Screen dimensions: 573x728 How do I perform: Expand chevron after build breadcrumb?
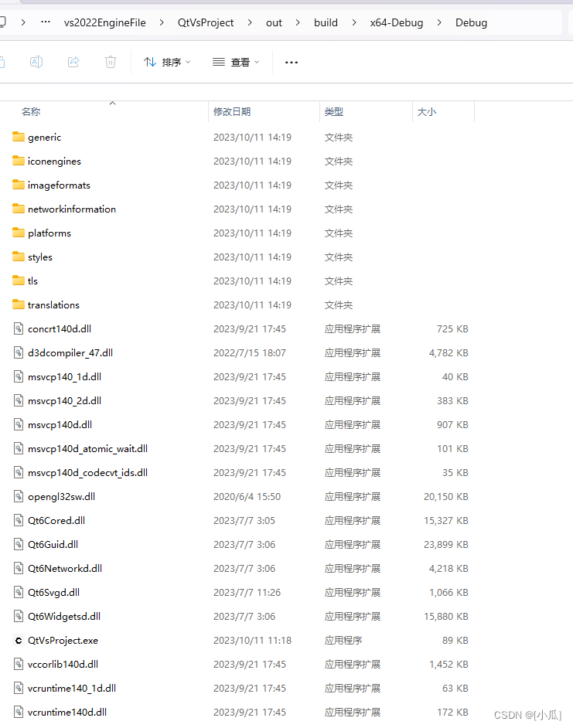click(353, 22)
